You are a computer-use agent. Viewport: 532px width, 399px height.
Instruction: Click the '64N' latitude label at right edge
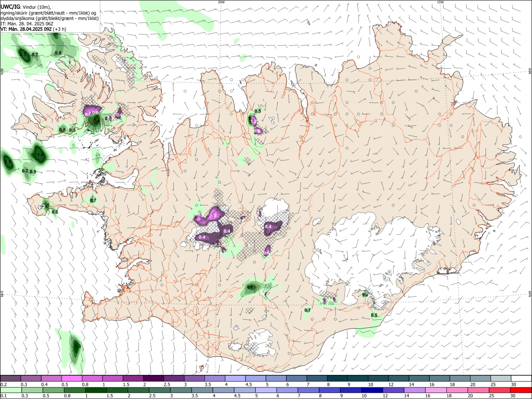click(530, 294)
